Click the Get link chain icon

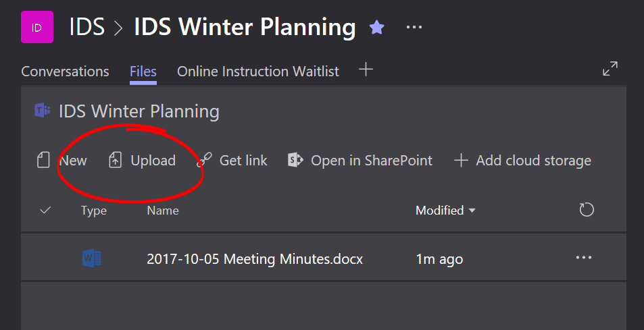[204, 161]
